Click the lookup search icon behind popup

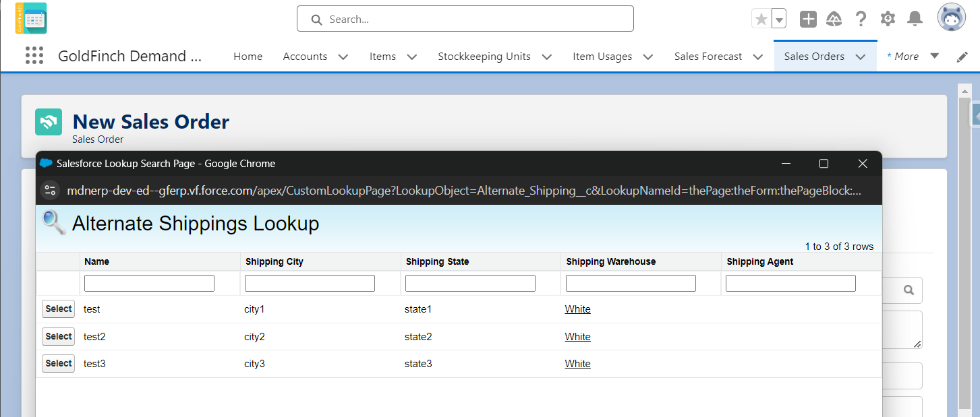point(909,290)
